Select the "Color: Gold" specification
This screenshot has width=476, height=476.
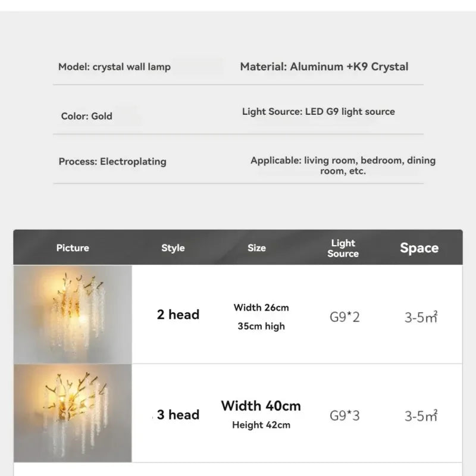(86, 116)
